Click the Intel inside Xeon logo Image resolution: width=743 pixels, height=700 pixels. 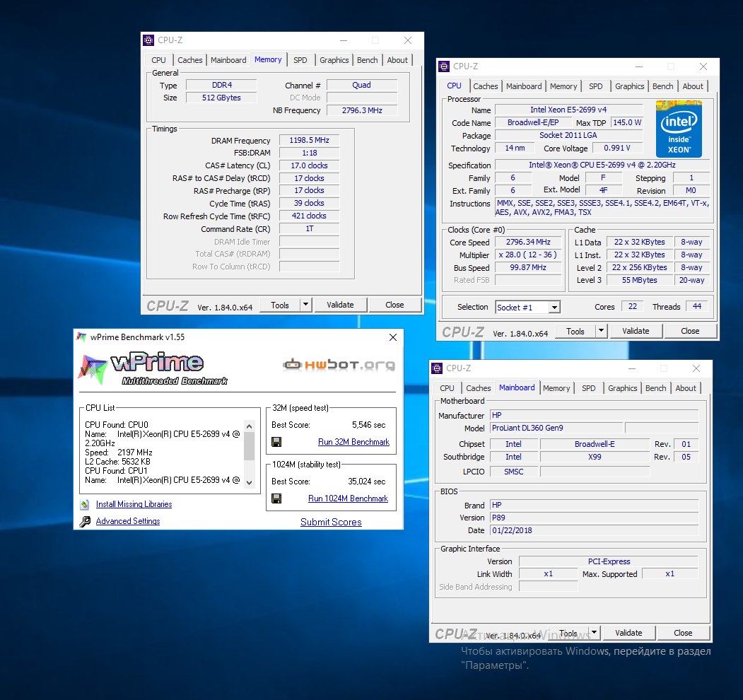coord(679,129)
